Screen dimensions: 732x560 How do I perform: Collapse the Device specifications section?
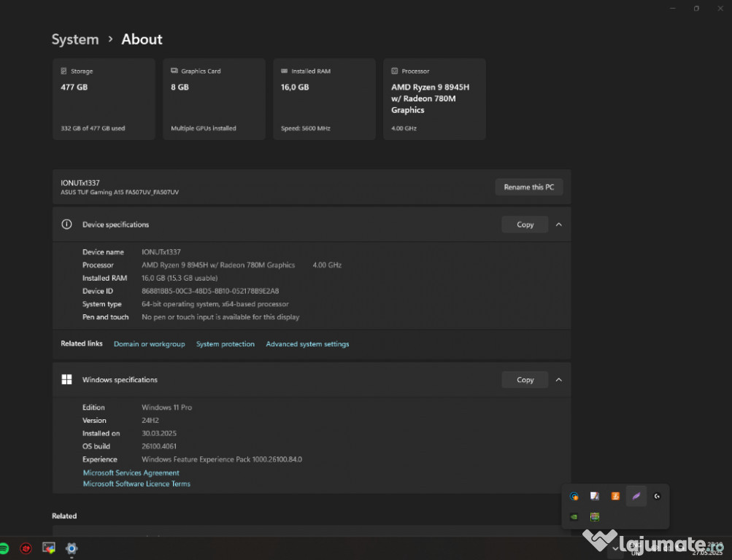click(559, 225)
